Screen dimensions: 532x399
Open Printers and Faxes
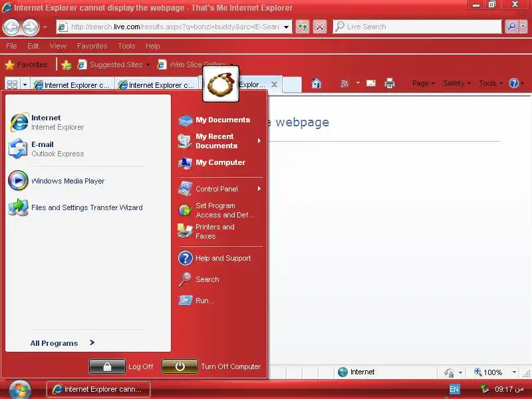[220, 231]
